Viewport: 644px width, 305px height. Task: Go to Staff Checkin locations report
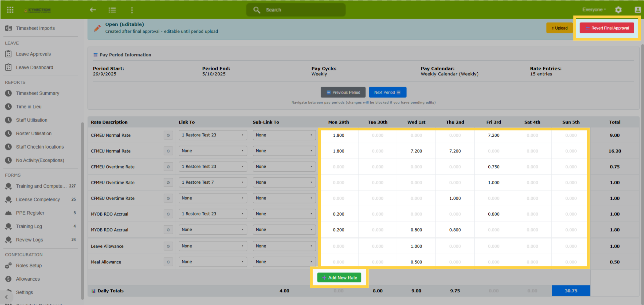(40, 147)
